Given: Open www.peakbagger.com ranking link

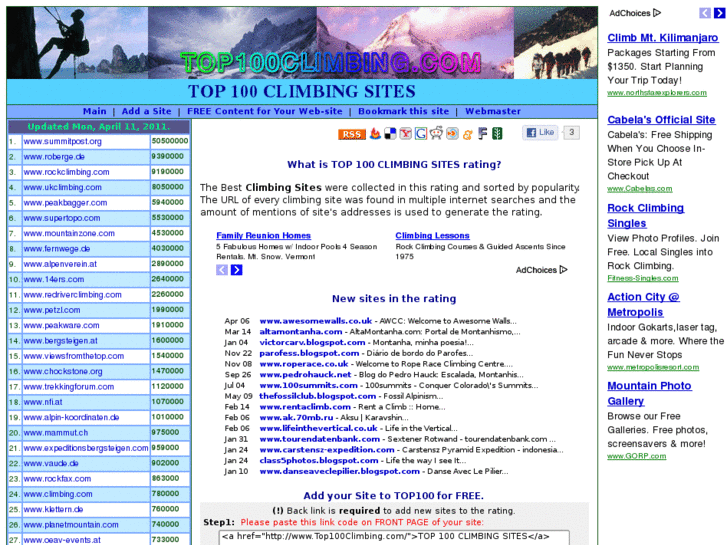Looking at the screenshot, I should click(x=65, y=203).
